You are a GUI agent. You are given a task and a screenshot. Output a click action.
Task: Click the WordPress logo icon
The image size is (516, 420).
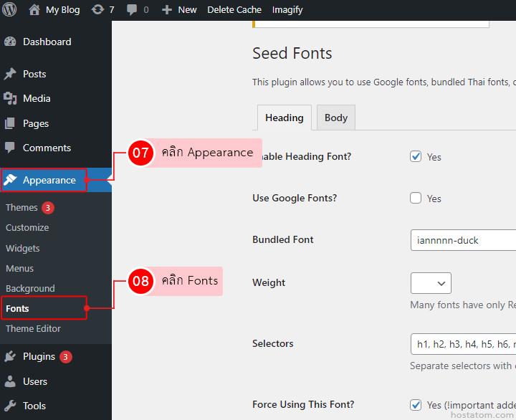pyautogui.click(x=10, y=10)
